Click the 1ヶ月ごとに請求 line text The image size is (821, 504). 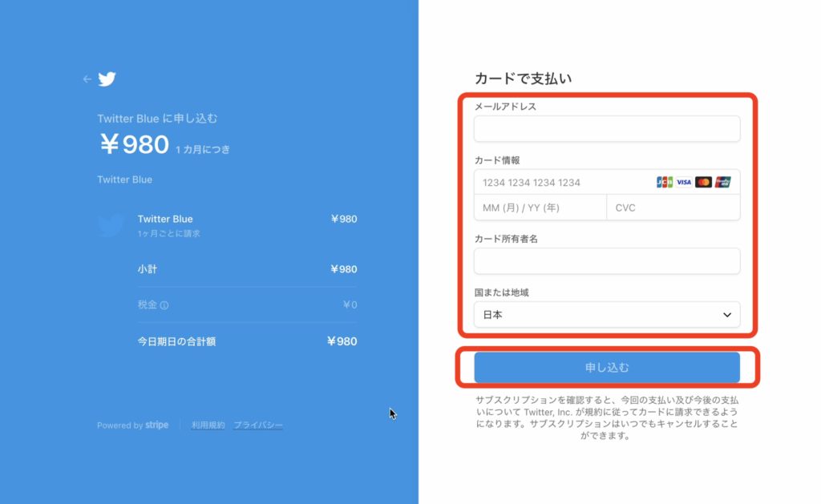point(168,233)
